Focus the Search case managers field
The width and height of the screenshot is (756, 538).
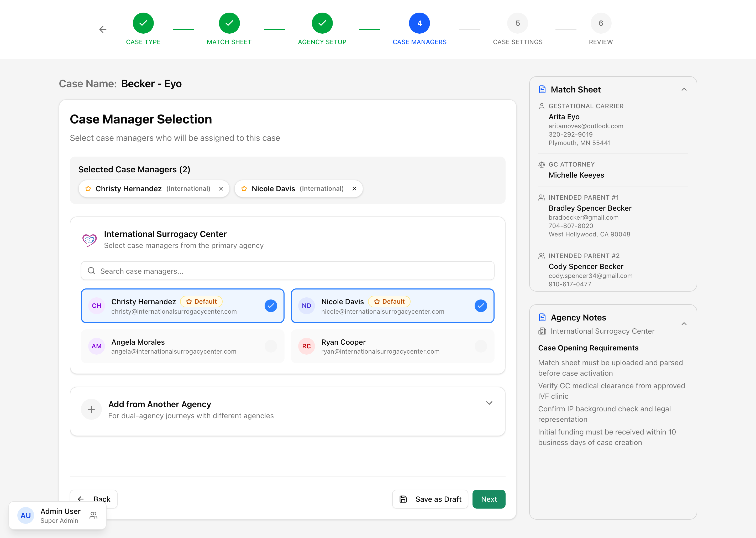tap(288, 271)
